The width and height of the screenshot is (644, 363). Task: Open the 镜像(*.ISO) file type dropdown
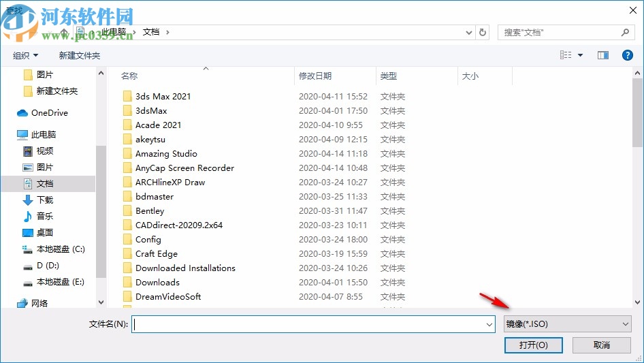[x=568, y=324]
